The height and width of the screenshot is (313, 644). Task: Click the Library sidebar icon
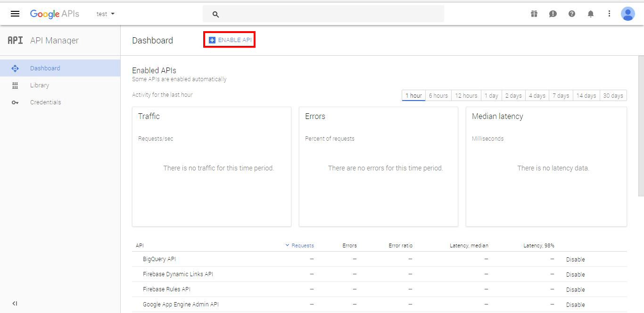pos(15,85)
